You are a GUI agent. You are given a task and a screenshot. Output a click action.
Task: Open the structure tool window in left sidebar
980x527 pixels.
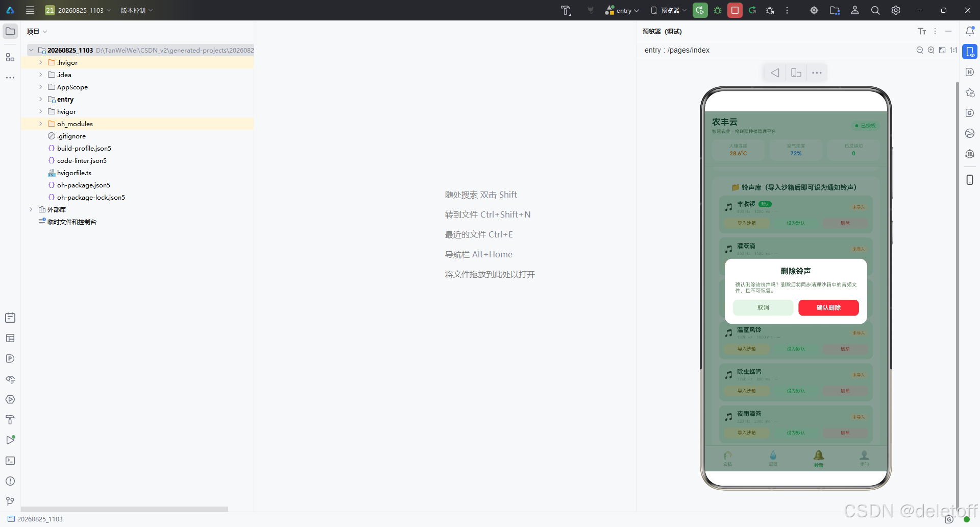tap(10, 57)
